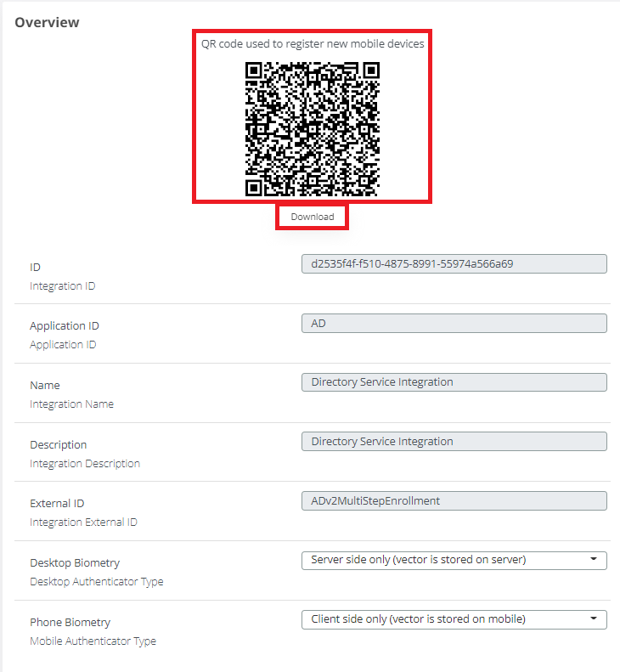Click the Integration Name sublabel

(71, 404)
